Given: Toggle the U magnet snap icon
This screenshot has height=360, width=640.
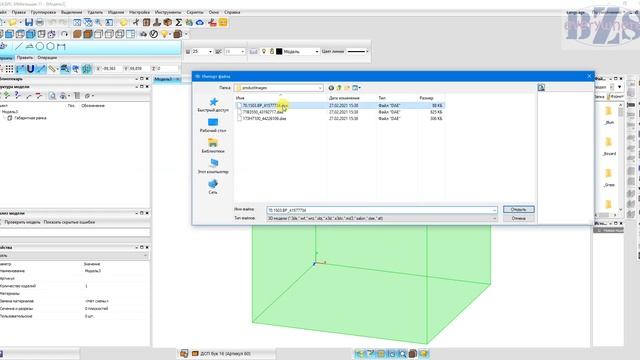Looking at the screenshot, I should coord(30,69).
